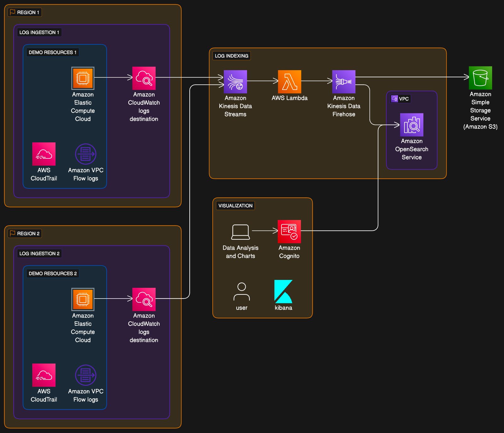Select the 'kibana' caption text
504x433 pixels.
tap(283, 308)
